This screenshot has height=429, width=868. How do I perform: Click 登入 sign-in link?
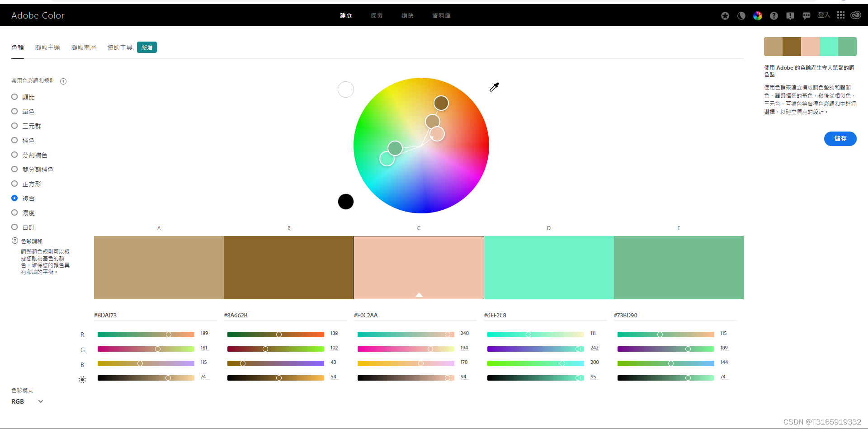click(824, 15)
